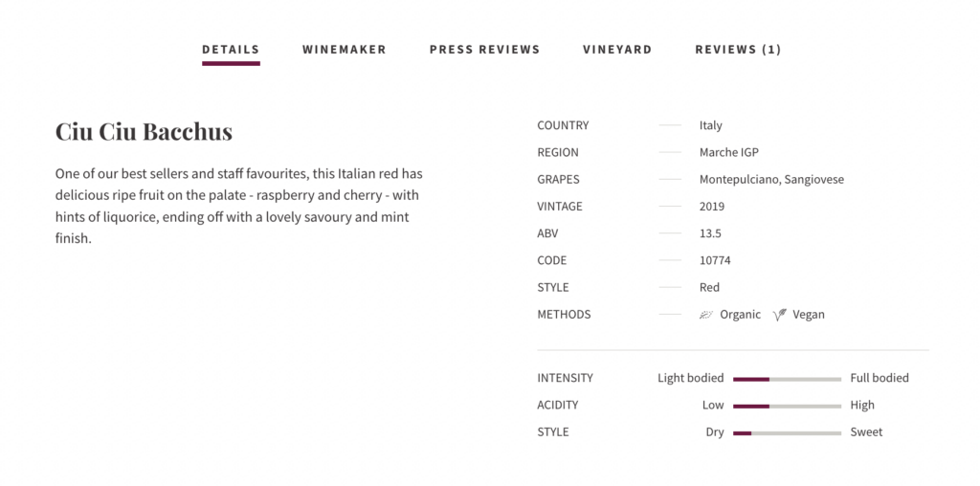Image resolution: width=980 pixels, height=486 pixels.
Task: Click the Acidity low-high slider bar
Action: [x=787, y=406]
